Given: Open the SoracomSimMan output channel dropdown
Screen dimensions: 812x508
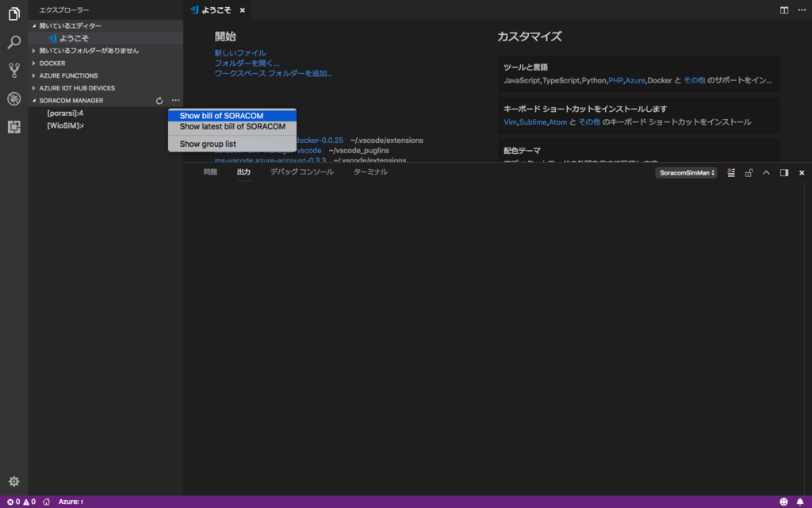Looking at the screenshot, I should [685, 172].
